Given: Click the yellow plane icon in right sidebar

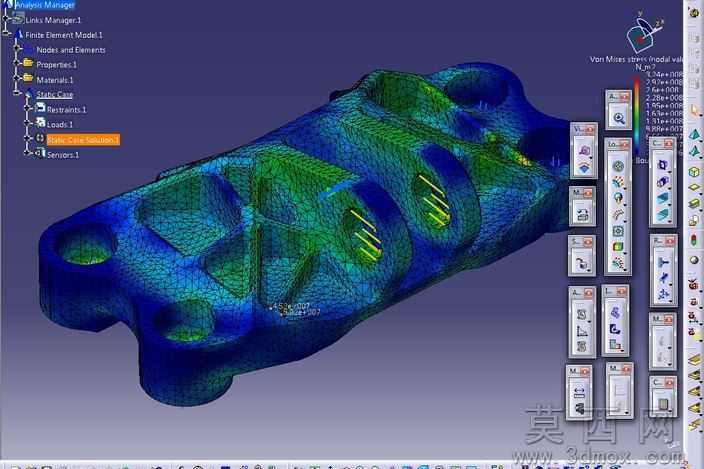Looking at the screenshot, I should click(x=694, y=188).
